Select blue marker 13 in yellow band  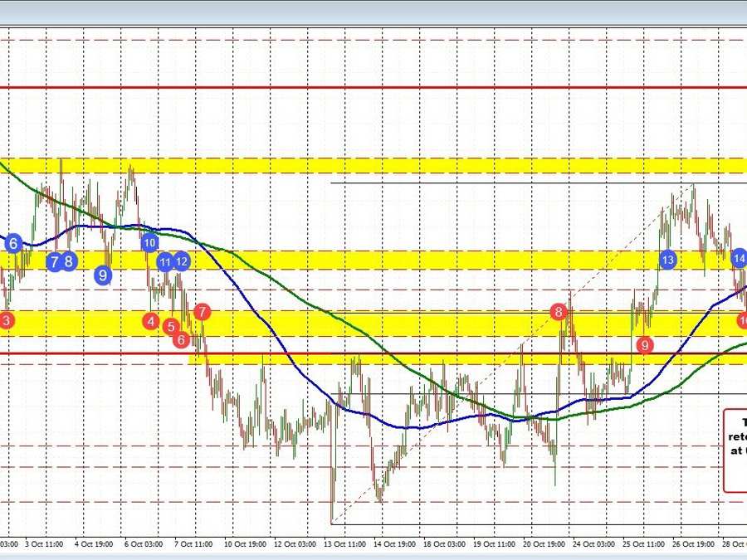click(667, 260)
